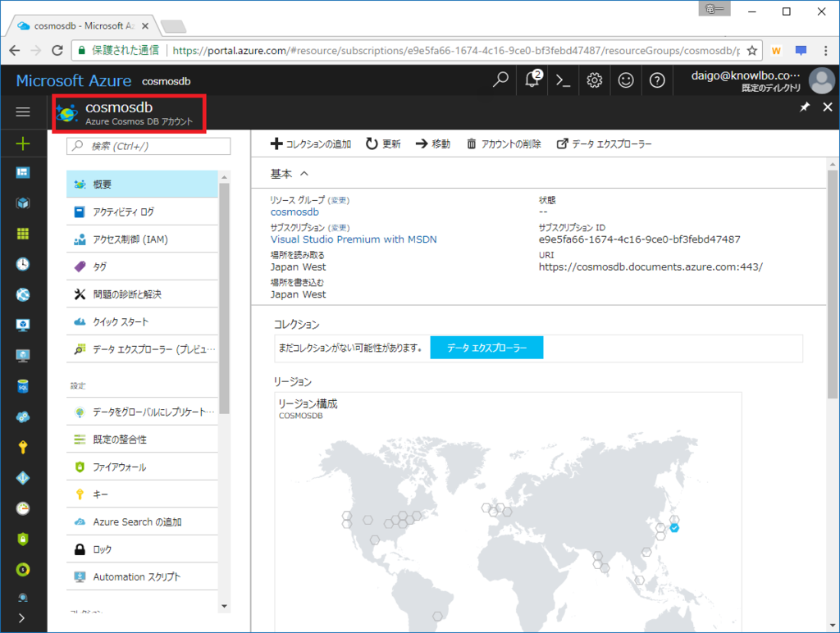Open the all resources grid icon
Image resolution: width=840 pixels, height=633 pixels.
click(x=22, y=234)
